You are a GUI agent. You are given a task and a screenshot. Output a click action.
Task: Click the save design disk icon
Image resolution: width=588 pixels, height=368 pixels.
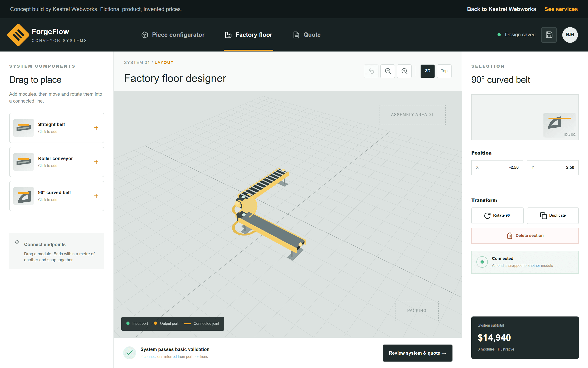(x=549, y=35)
